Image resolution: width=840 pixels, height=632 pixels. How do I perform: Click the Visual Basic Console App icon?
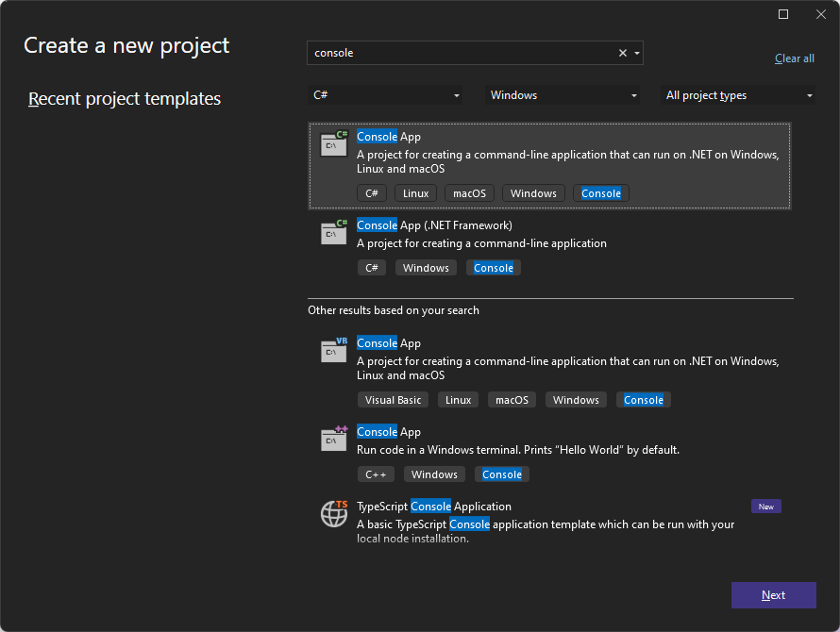click(333, 351)
